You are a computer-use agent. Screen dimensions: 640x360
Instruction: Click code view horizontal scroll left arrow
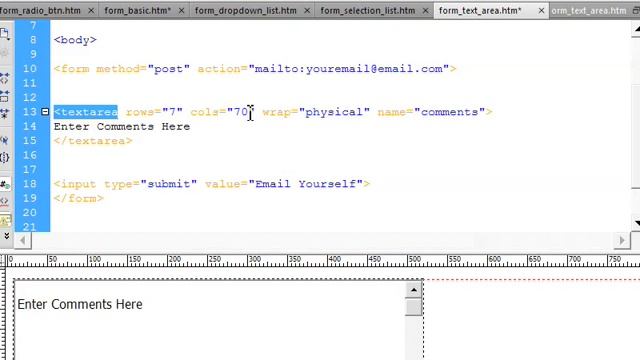click(x=23, y=240)
